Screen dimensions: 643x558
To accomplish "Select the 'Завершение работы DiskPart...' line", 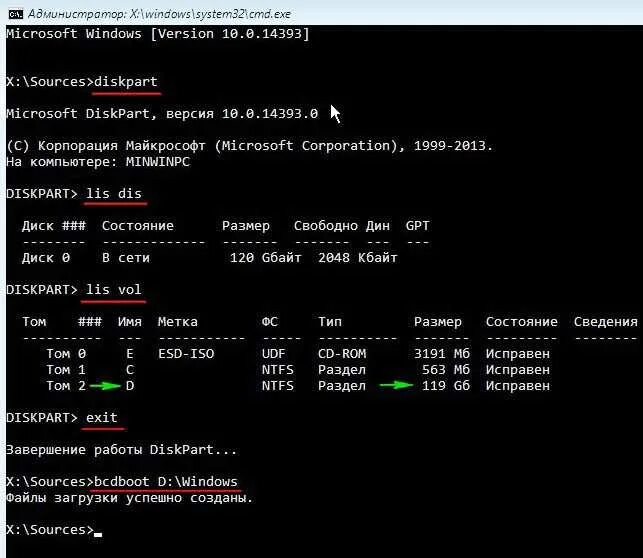I will pos(122,450).
